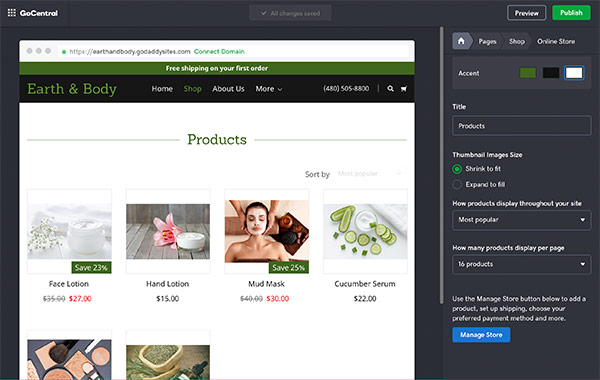
Task: Open About Us in site navigation
Action: point(228,89)
